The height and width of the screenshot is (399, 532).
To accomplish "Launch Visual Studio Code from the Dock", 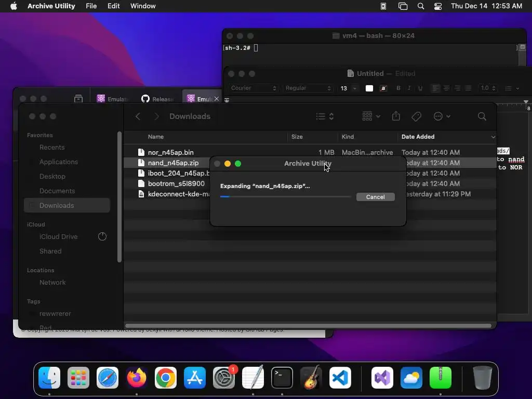I will 340,378.
